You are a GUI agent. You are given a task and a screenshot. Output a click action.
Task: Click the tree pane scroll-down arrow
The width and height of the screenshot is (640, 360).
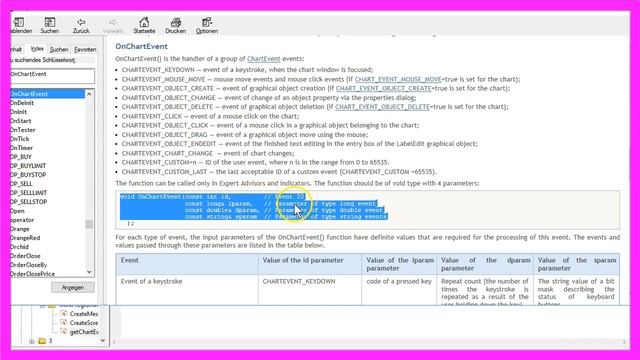103,340
